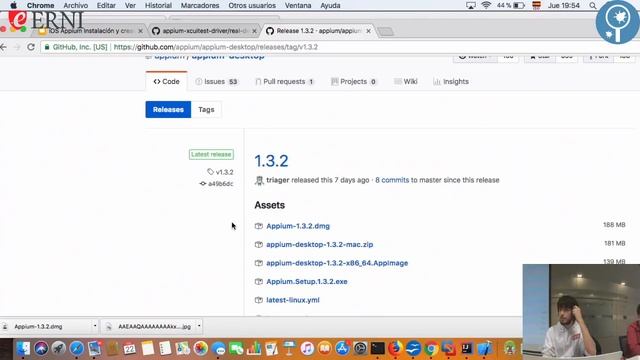640x360 pixels.
Task: Open the AirPlay display menu icon
Action: pyautogui.click(x=471, y=5)
